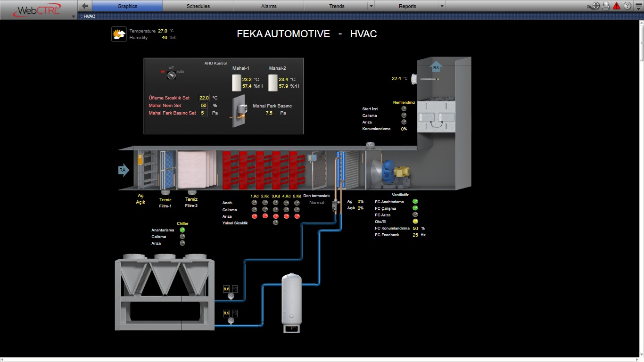Click the outdoor Humidity 46 value
The height and width of the screenshot is (362, 644).
(x=165, y=37)
